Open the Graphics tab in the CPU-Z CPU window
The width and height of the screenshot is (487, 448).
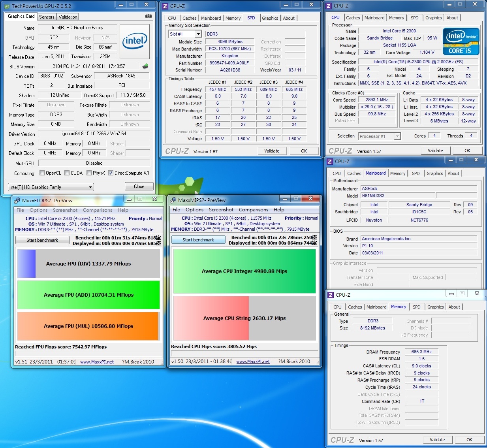434,18
